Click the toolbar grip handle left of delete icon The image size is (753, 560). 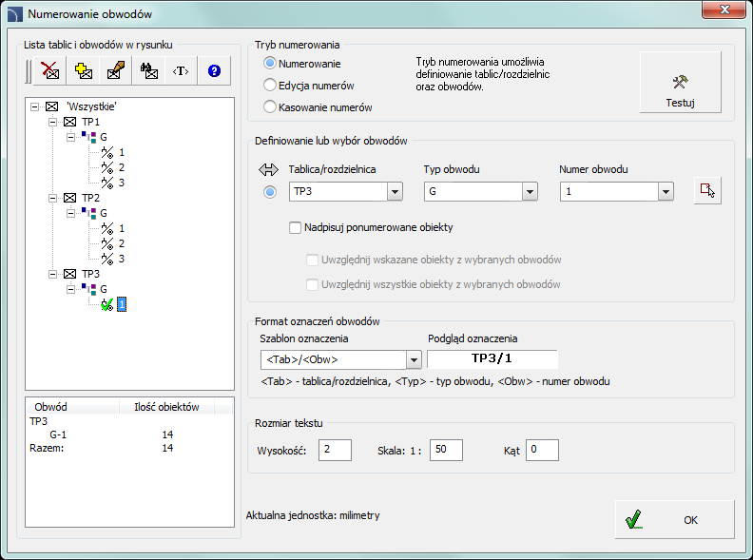pyautogui.click(x=29, y=71)
